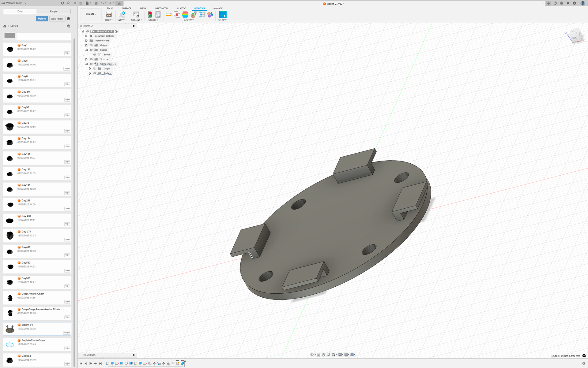Switch to the MESH tab
The width and height of the screenshot is (588, 368).
[x=143, y=8]
